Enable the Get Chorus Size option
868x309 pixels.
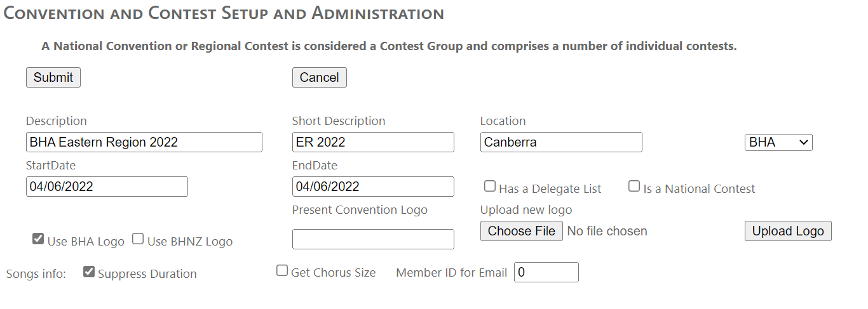[282, 271]
